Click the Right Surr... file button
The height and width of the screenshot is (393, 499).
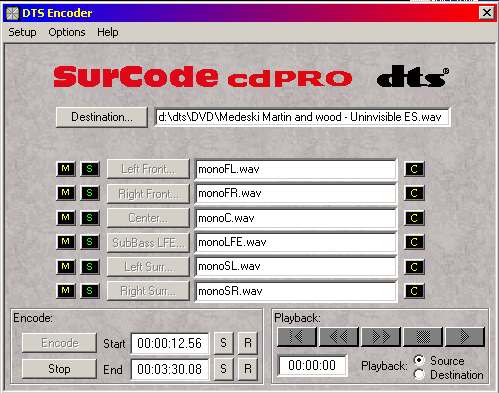(148, 291)
